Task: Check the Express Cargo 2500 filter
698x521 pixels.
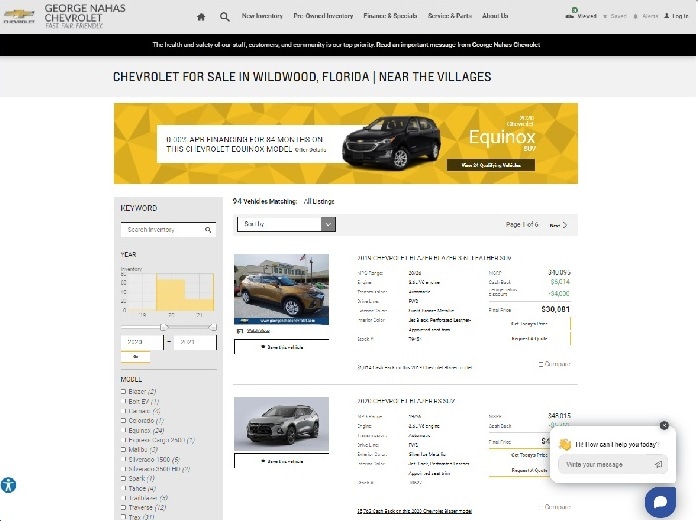Action: point(123,440)
